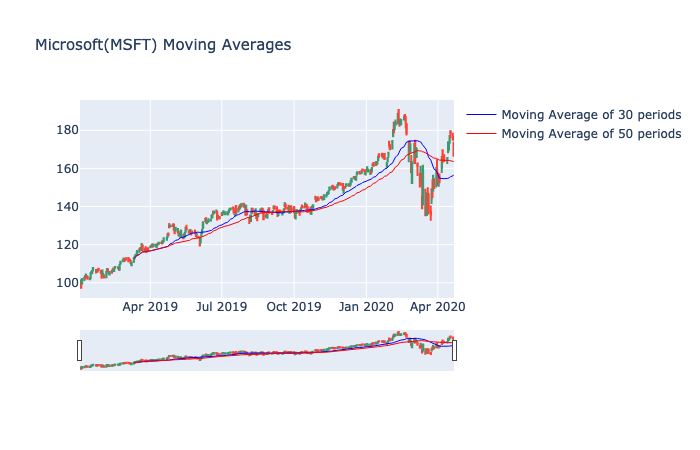Click the Apr 2020 x-axis label
Viewport: 700px width, 450px height.
click(x=438, y=307)
